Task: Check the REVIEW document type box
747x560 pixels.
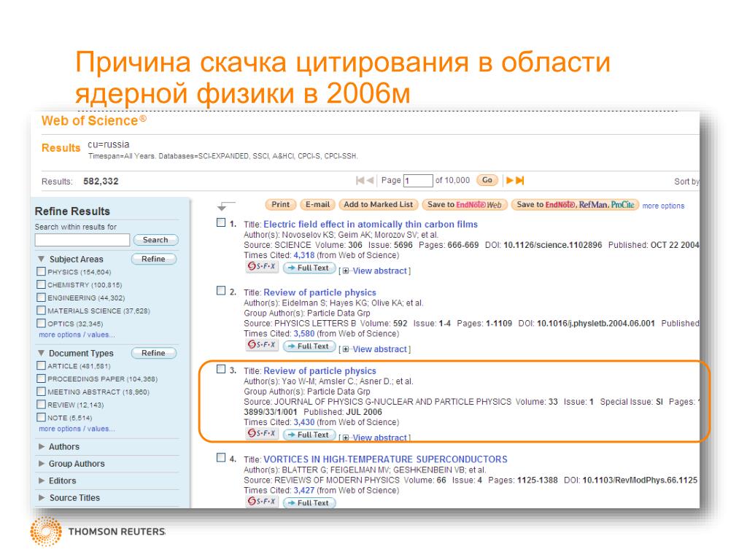Action: (41, 404)
